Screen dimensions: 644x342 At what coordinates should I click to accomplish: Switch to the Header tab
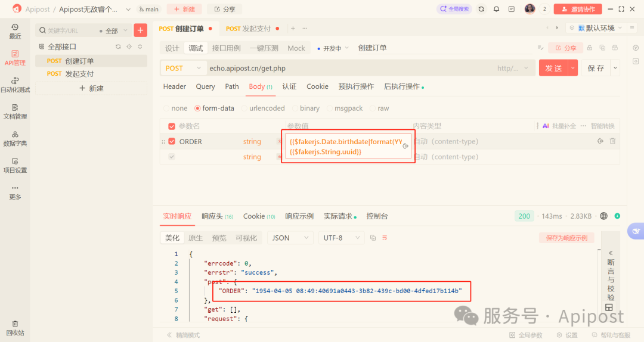tap(175, 86)
